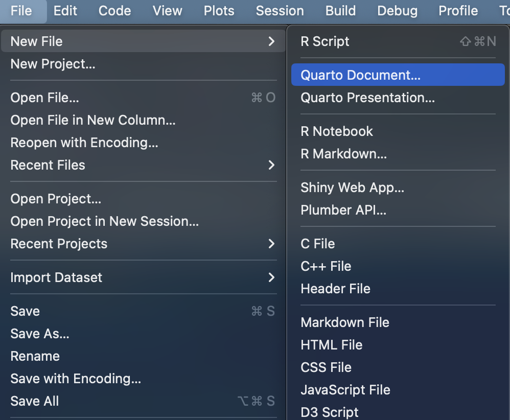Expand the New File submenu arrow
Screen dimensions: 510x420
pos(271,41)
